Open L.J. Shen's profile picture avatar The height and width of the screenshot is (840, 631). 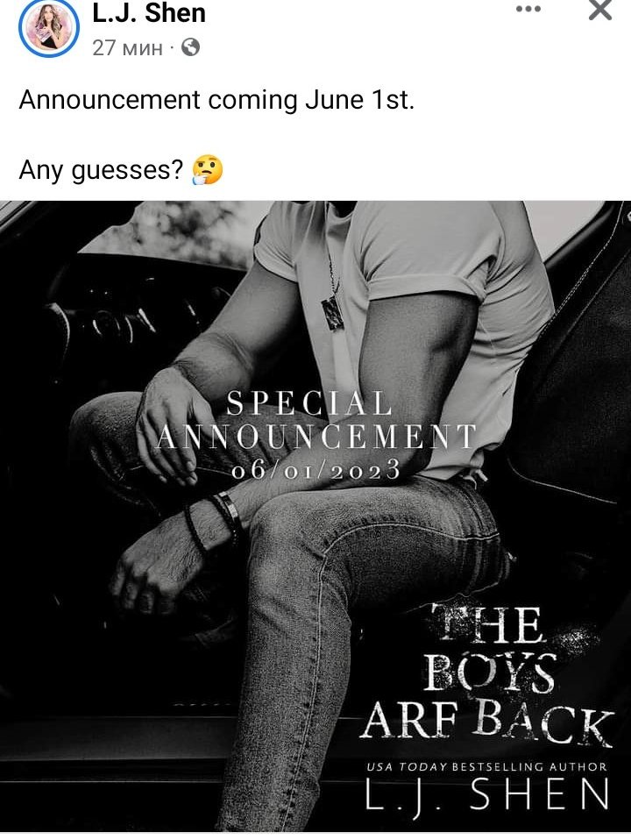pos(49,27)
